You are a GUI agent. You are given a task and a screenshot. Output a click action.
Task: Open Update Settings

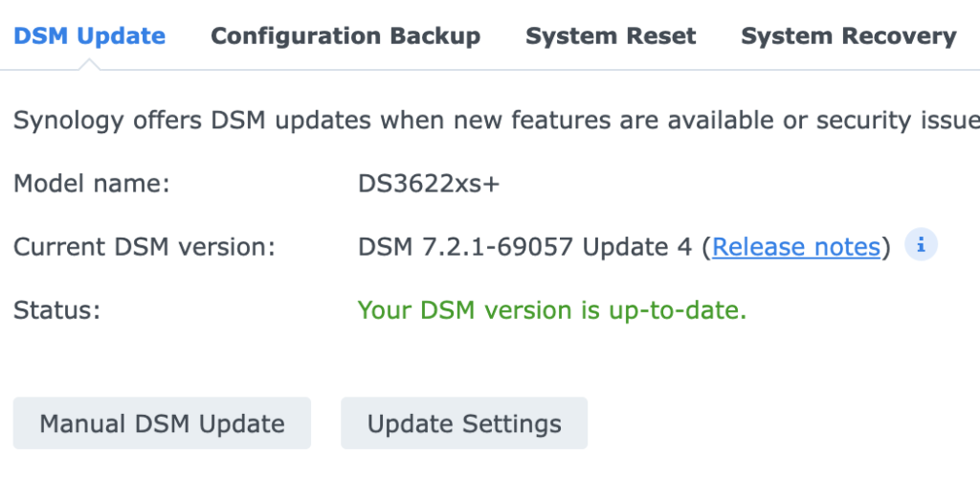(x=464, y=423)
